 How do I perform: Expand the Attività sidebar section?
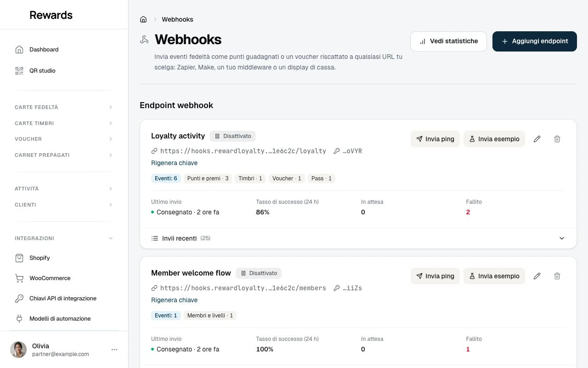tap(64, 189)
